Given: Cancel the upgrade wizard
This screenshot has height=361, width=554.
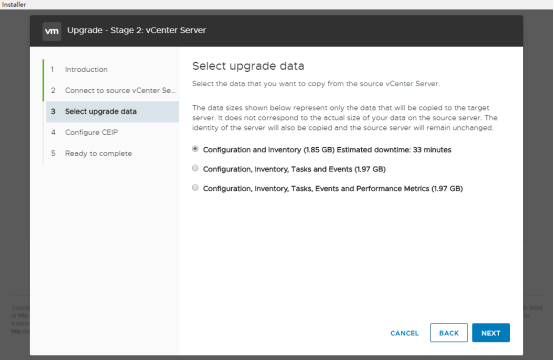Looking at the screenshot, I should (x=404, y=333).
